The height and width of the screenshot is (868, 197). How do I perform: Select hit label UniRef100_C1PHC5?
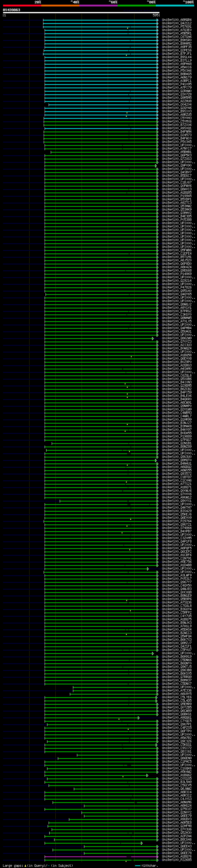pos(176,761)
